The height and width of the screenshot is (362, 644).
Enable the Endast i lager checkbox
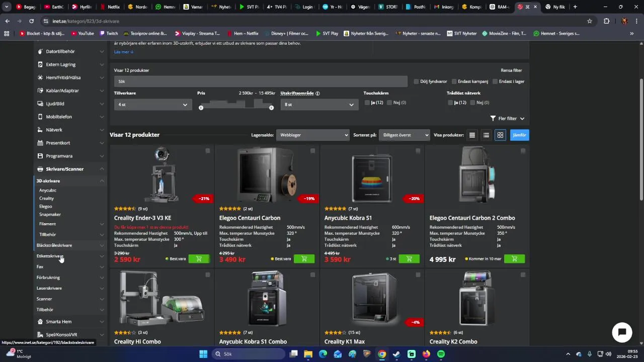[x=495, y=81]
